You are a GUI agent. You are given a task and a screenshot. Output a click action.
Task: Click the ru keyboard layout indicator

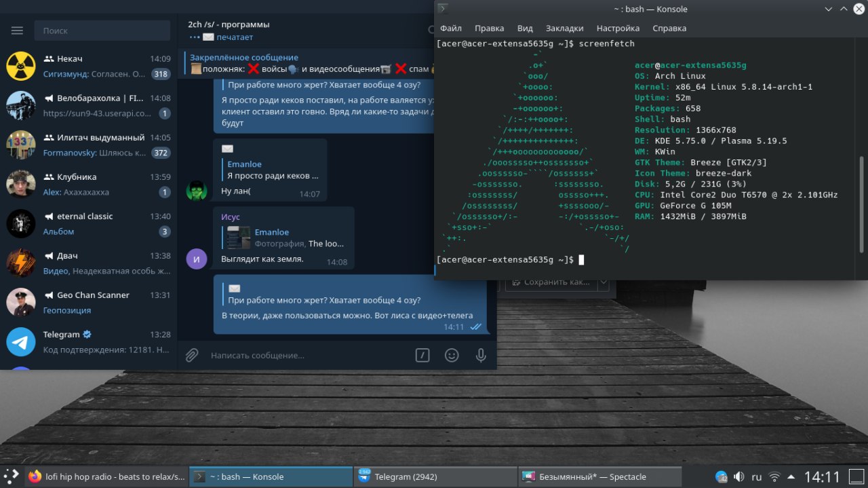point(757,476)
